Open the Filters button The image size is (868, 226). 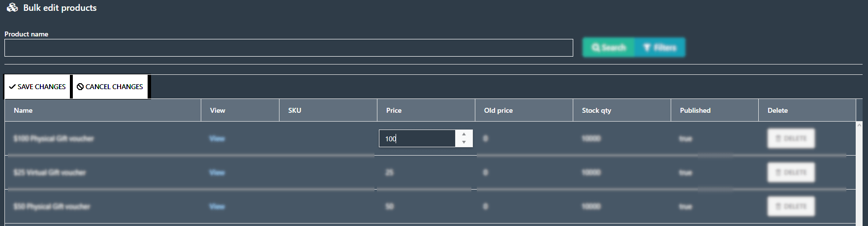[660, 47]
